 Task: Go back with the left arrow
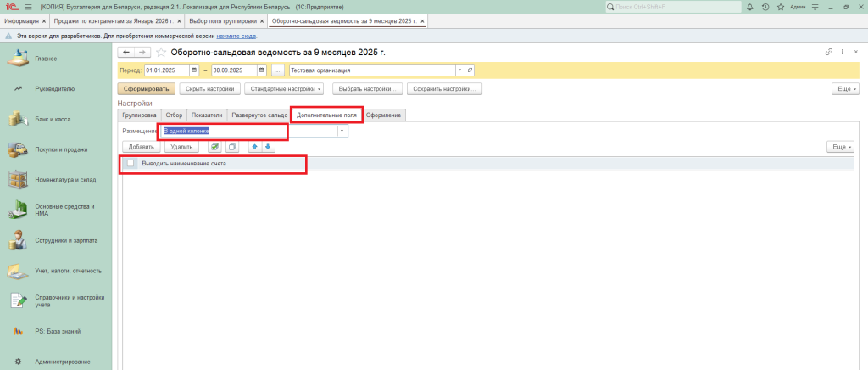tap(126, 52)
